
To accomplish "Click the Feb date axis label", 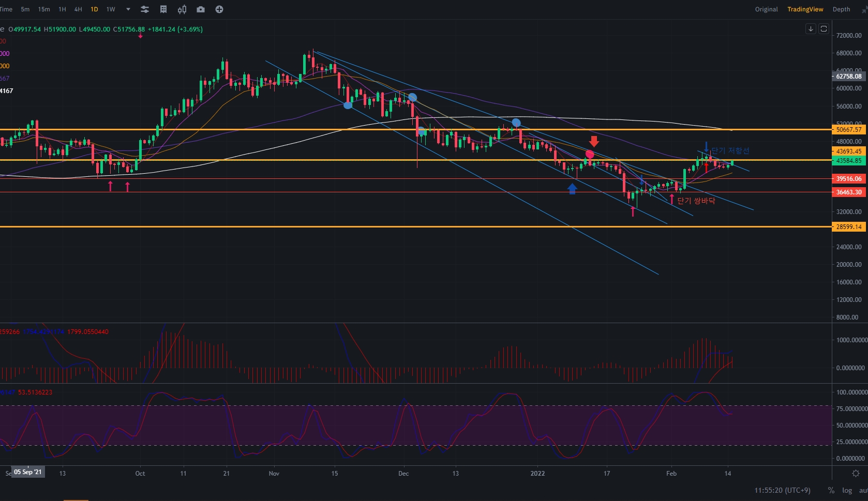I will [671, 474].
